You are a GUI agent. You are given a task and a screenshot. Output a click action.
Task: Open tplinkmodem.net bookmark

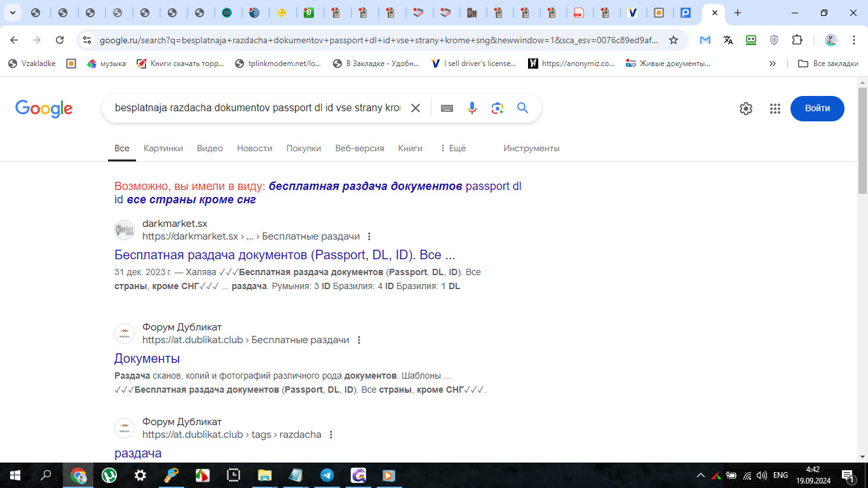coord(278,64)
